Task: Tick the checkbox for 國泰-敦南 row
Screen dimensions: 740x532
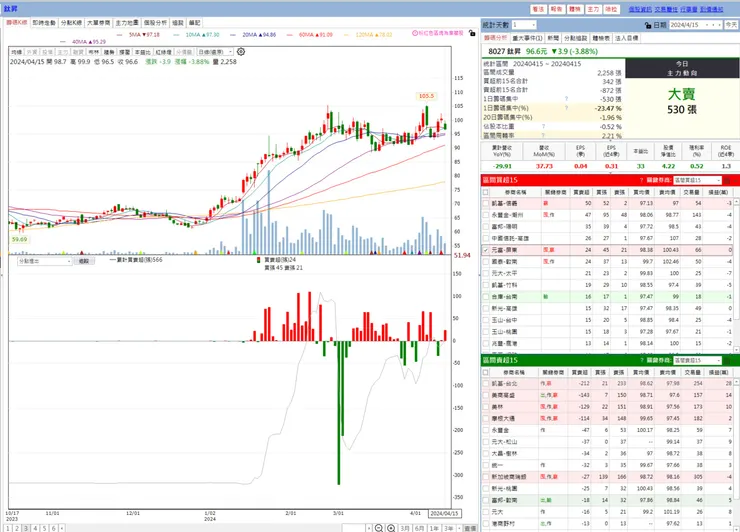Action: pyautogui.click(x=486, y=262)
